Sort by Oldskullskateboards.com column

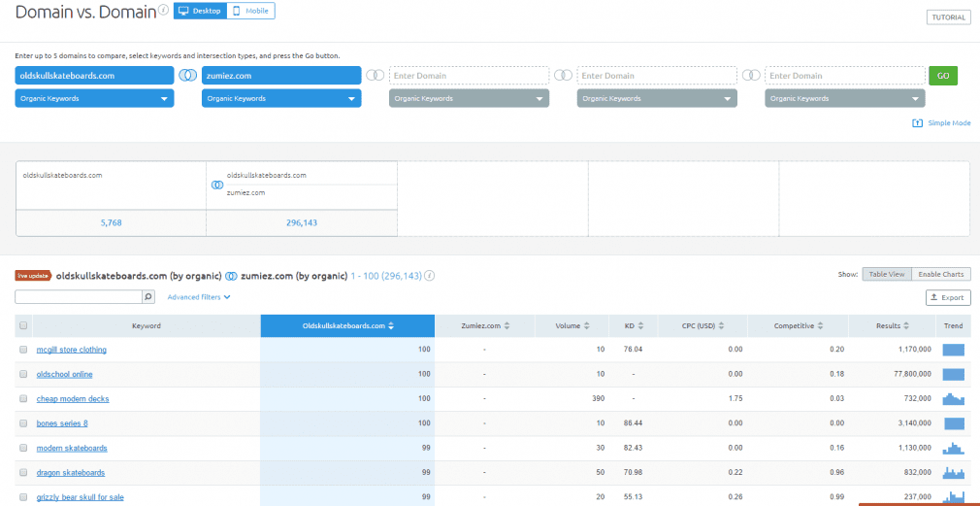(x=347, y=325)
